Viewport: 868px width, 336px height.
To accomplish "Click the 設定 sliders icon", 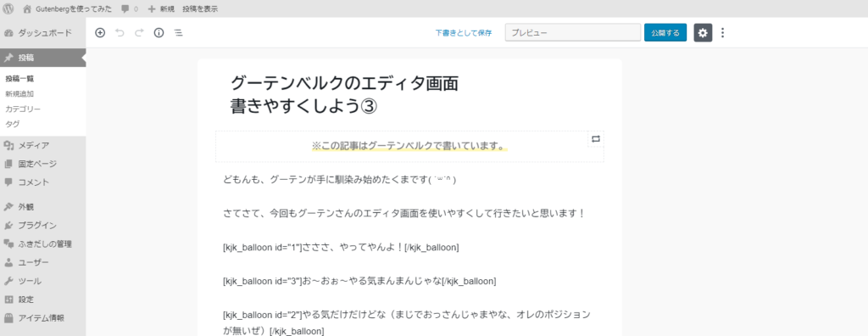I will click(x=8, y=300).
